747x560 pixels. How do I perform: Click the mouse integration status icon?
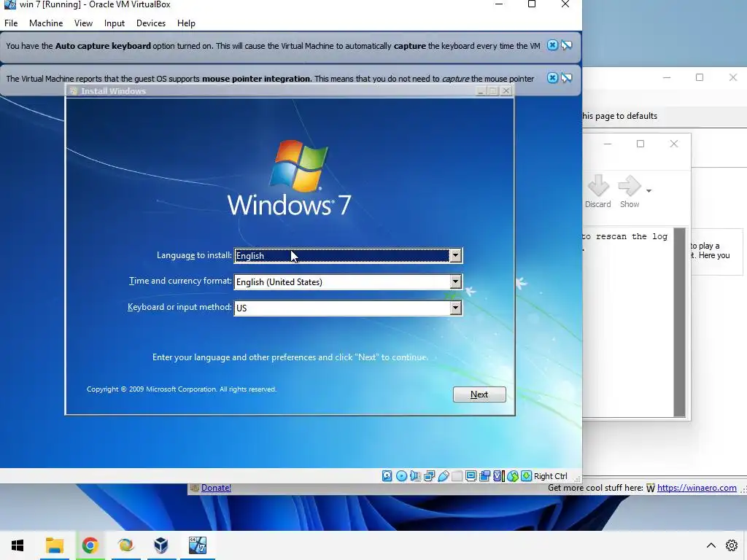pos(513,475)
